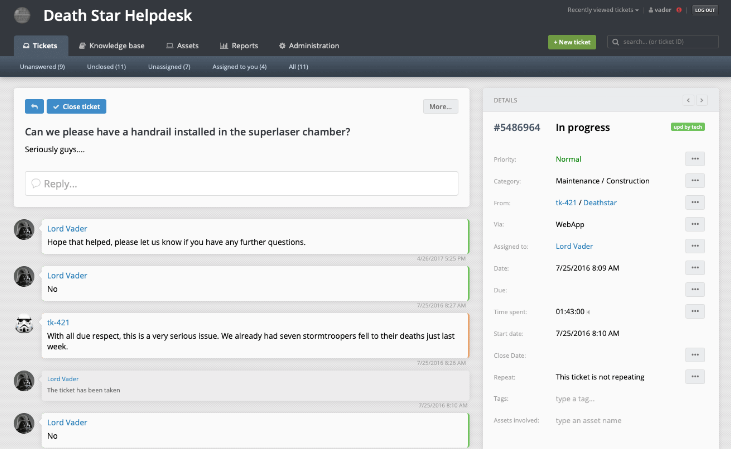Open the Knowledge base tab
The image size is (731, 449).
click(x=111, y=46)
